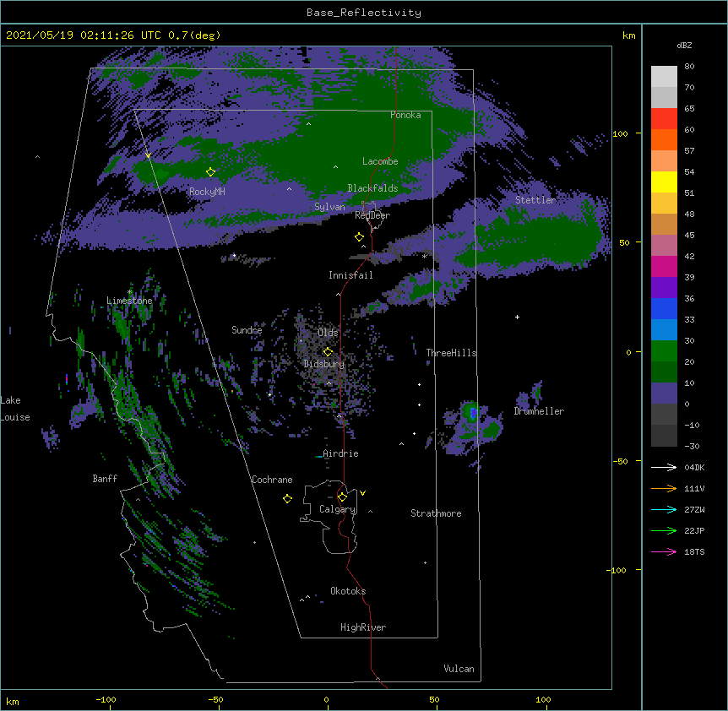Click the Strathmore label
This screenshot has height=711, width=728.
(x=436, y=513)
